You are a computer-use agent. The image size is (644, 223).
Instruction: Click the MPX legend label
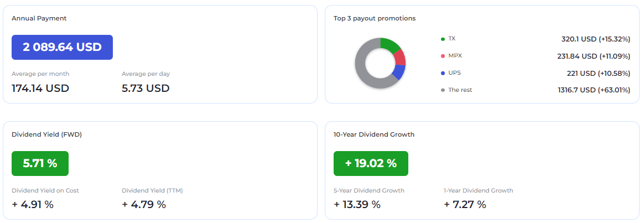[455, 55]
